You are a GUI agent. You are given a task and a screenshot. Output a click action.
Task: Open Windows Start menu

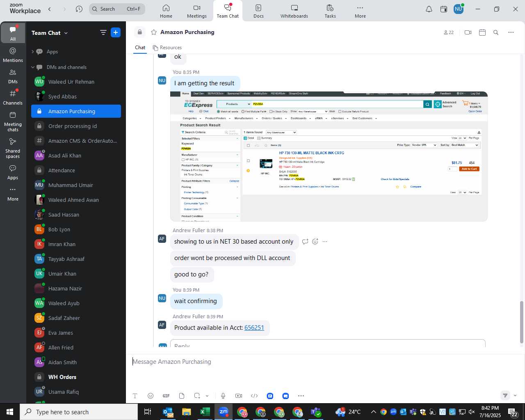(10, 412)
